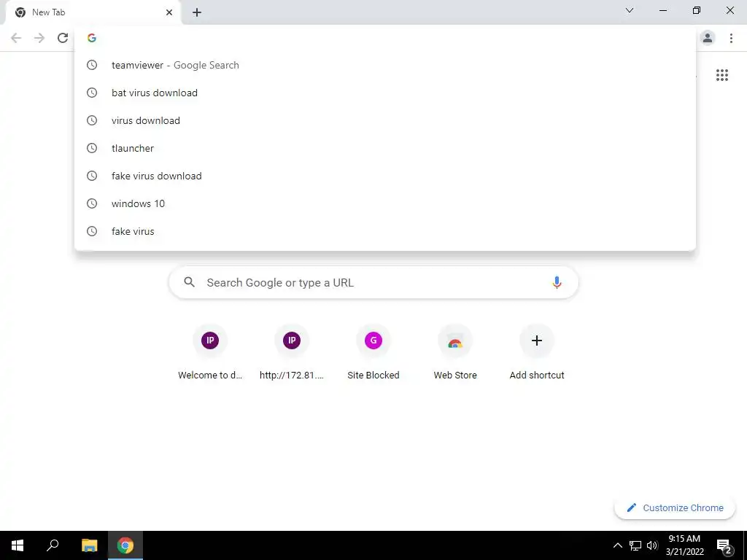The image size is (747, 560).
Task: Select the New Tab tab
Action: (93, 13)
